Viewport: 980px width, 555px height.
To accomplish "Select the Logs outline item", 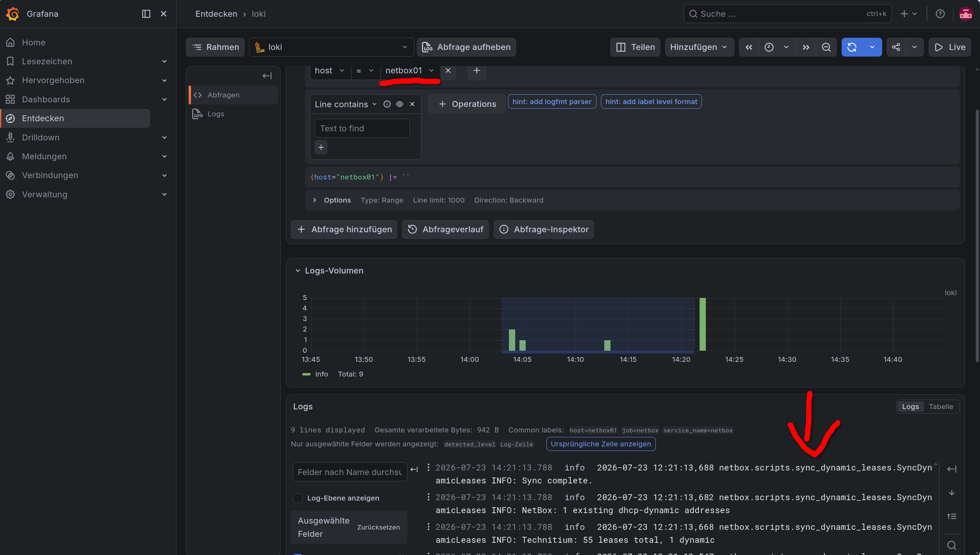I will (x=233, y=114).
